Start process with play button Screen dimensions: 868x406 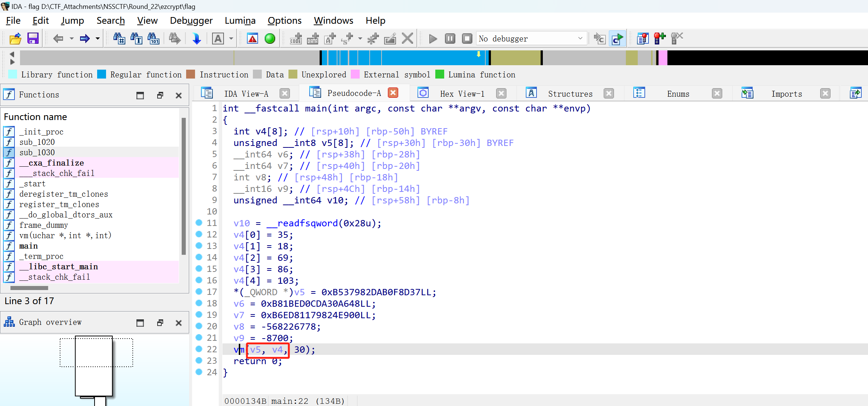[432, 39]
